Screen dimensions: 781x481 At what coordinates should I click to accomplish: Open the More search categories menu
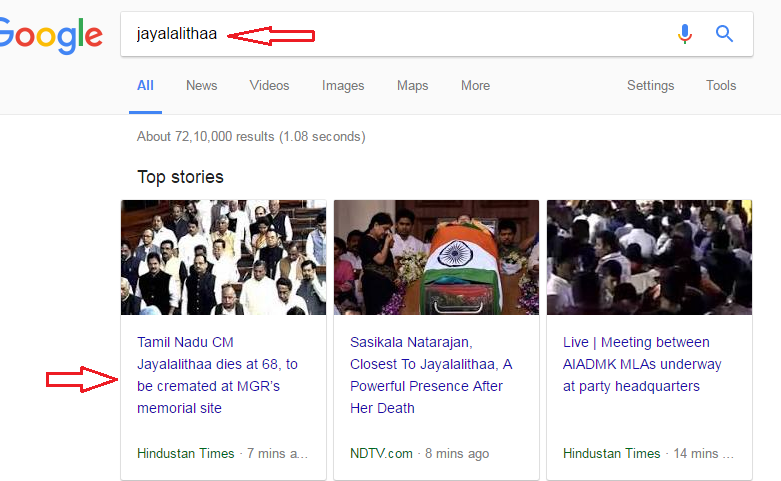(475, 86)
